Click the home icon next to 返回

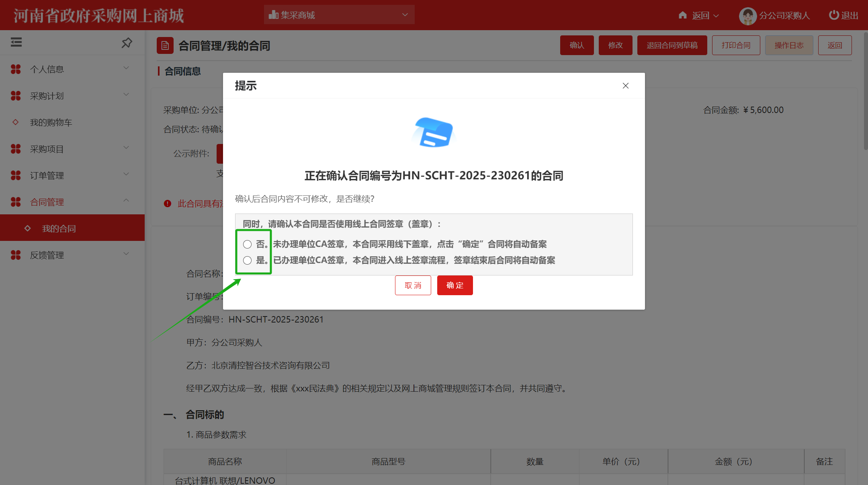click(682, 15)
